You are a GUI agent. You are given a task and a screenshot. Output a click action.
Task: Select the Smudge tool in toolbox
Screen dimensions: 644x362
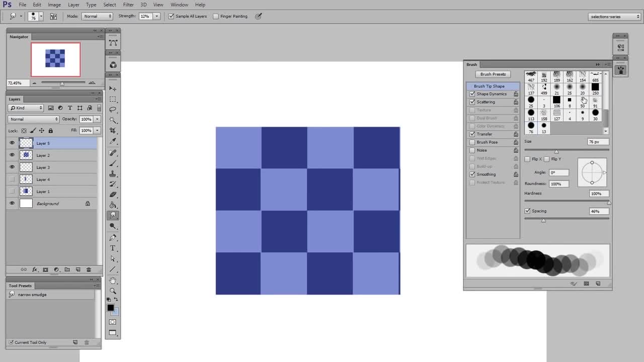pos(113,215)
